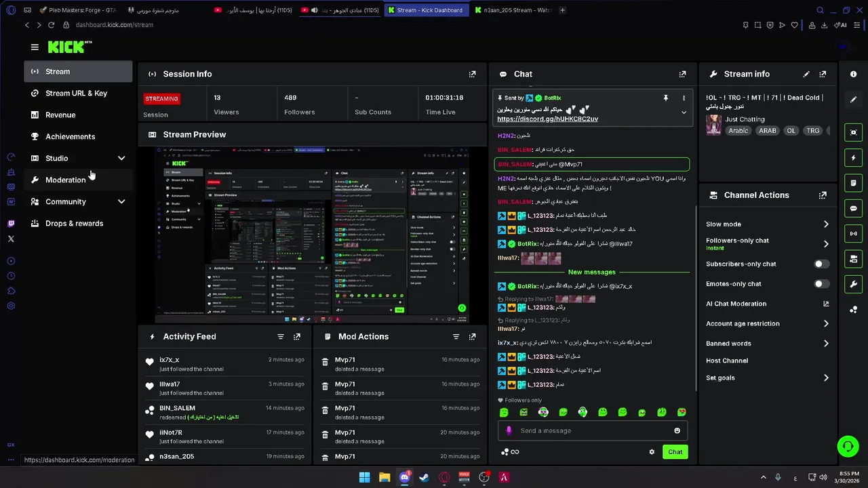Click the Arabic tag in Stream info
This screenshot has width=868, height=488.
pyautogui.click(x=738, y=131)
